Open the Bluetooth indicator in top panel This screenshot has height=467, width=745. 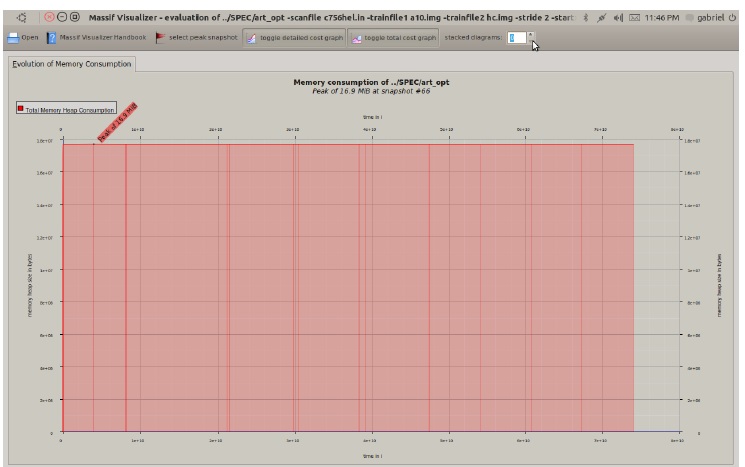pos(586,17)
